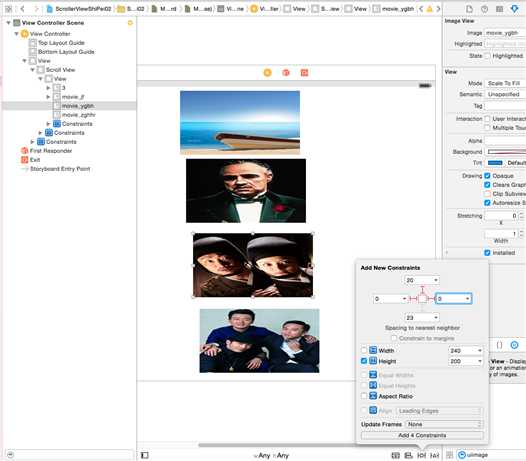Collapse the View Controller Scene row
526x461 pixels.
pos(8,23)
